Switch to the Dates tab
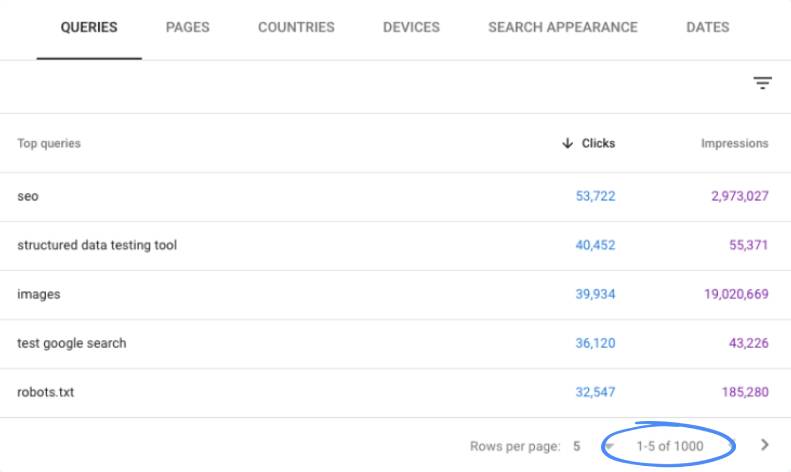 point(707,28)
